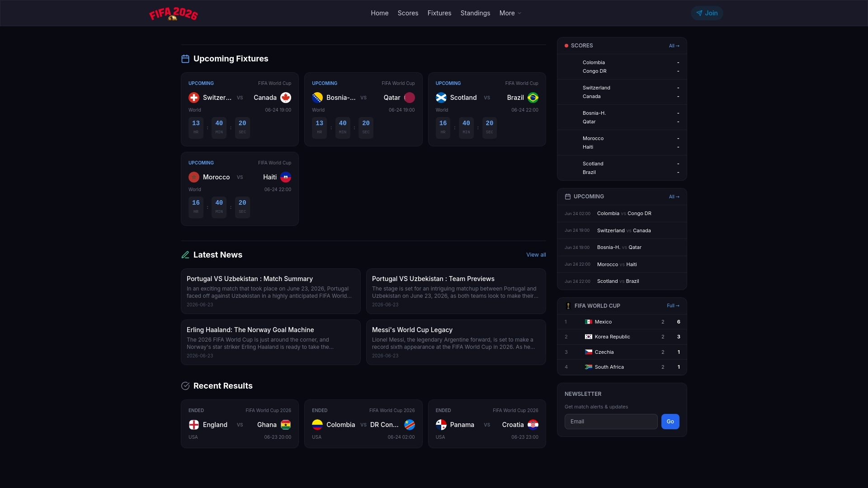Click the pencil icon beside Latest News
868x488 pixels.
[185, 255]
